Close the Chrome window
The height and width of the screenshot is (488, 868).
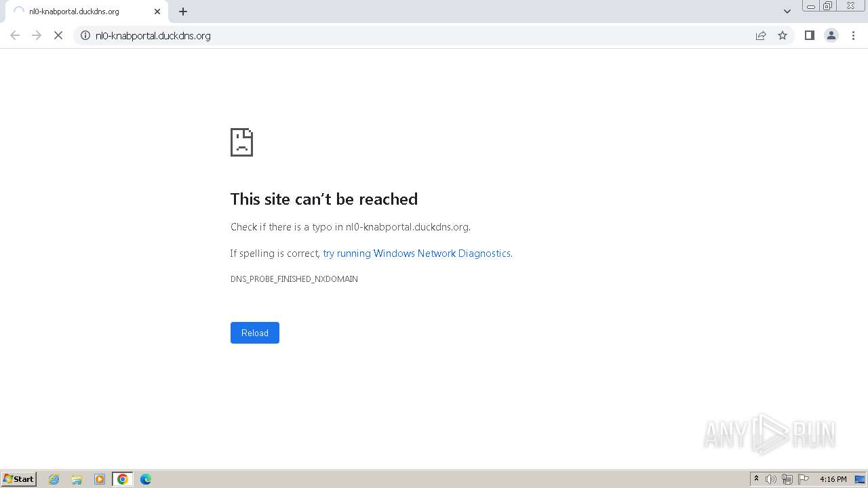pos(850,6)
